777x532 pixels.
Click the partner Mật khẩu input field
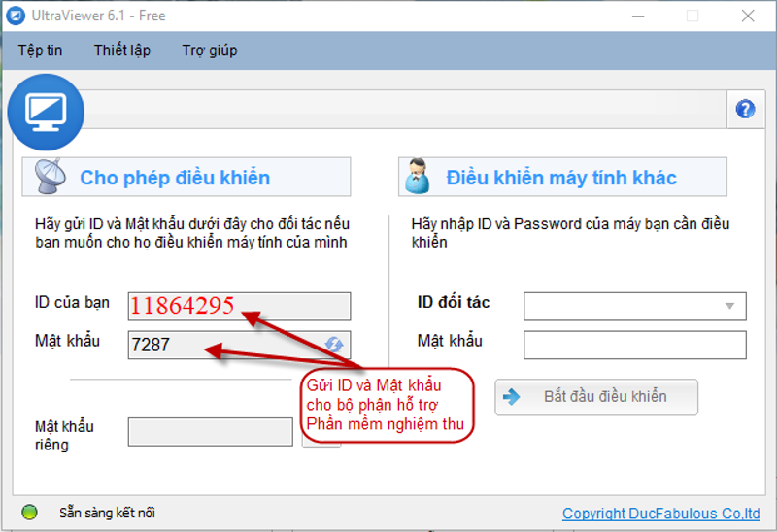[x=635, y=345]
